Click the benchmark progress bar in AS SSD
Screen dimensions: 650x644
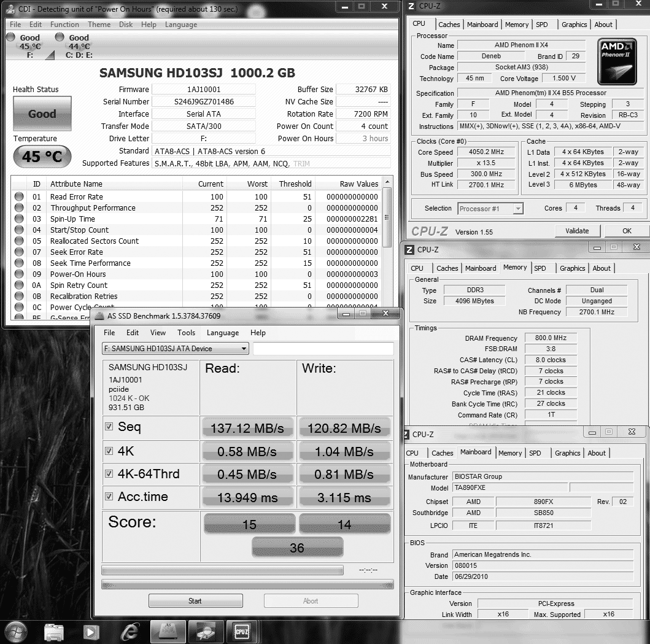pyautogui.click(x=222, y=570)
